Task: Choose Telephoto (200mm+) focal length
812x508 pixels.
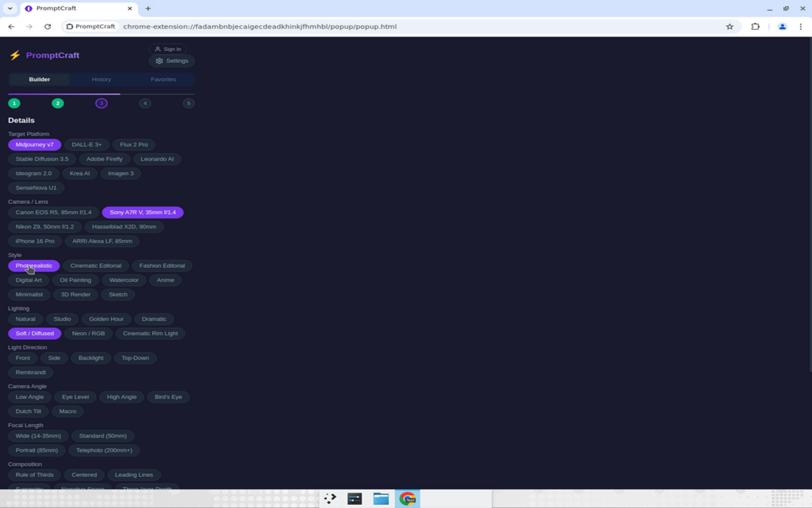Action: 105,450
